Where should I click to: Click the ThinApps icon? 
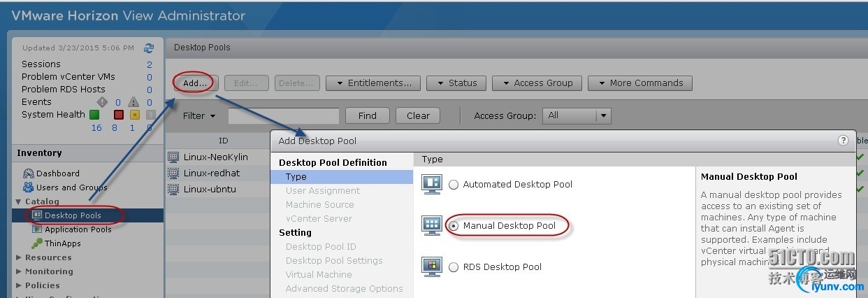38,243
